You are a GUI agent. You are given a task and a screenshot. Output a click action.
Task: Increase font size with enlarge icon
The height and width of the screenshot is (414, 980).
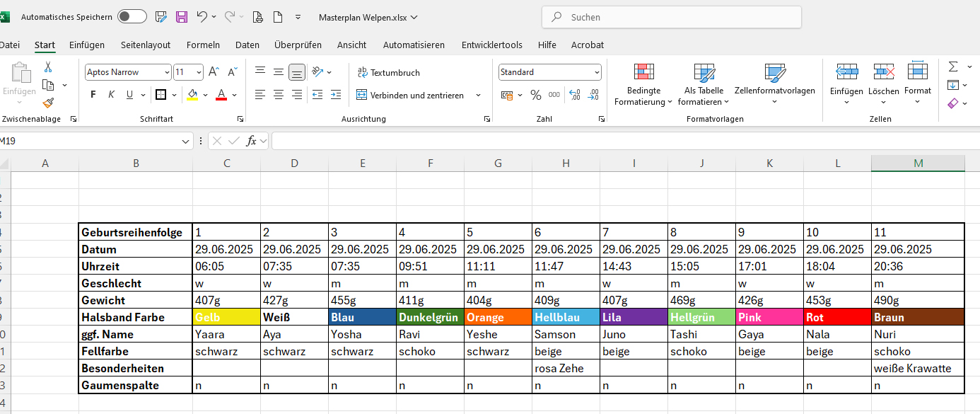click(x=214, y=72)
